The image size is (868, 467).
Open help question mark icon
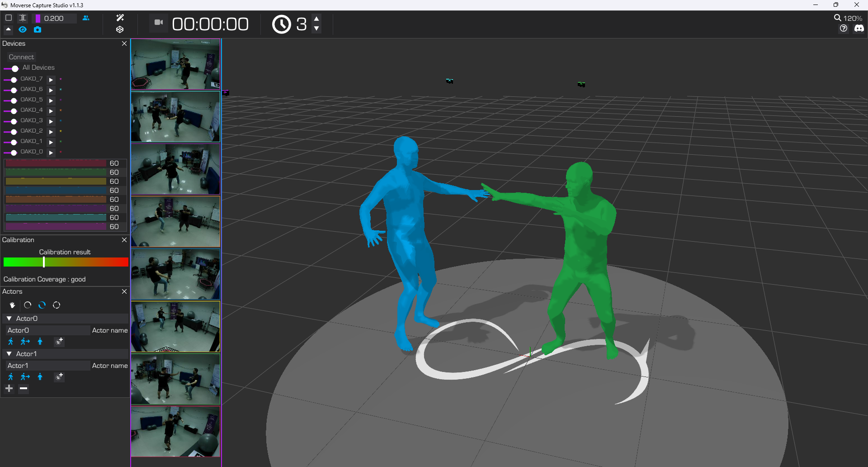coord(844,29)
